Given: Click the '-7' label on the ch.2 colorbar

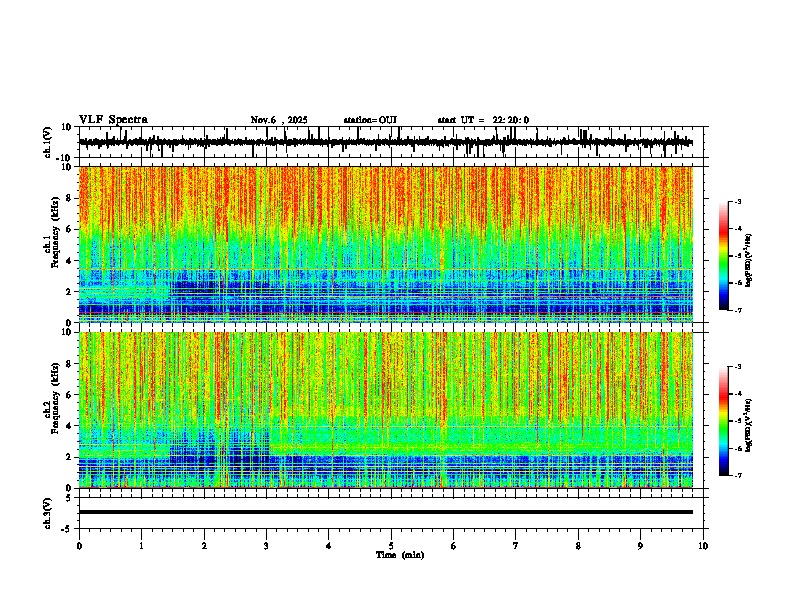Looking at the screenshot, I should [737, 475].
